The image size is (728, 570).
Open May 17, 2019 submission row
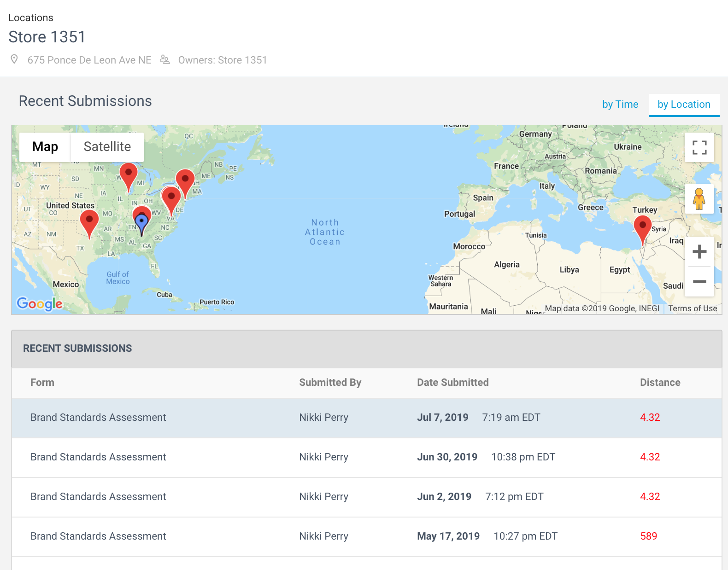click(x=367, y=536)
